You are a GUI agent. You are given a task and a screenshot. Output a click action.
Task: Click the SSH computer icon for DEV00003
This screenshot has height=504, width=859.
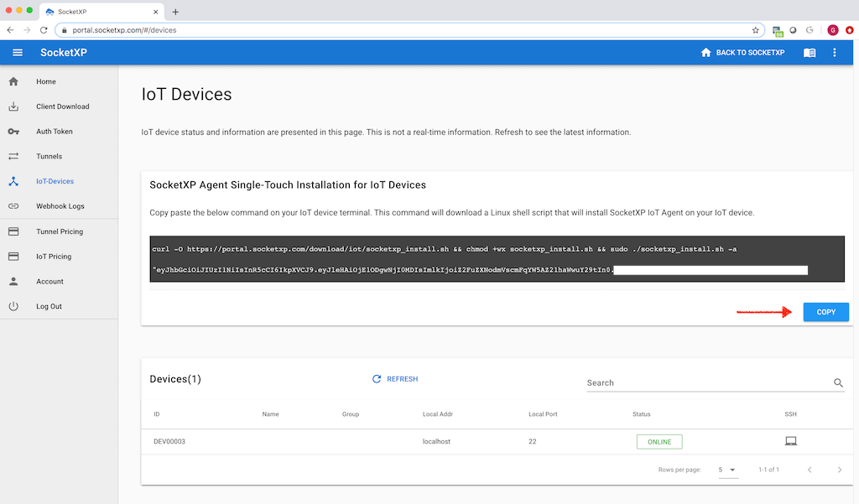point(789,440)
